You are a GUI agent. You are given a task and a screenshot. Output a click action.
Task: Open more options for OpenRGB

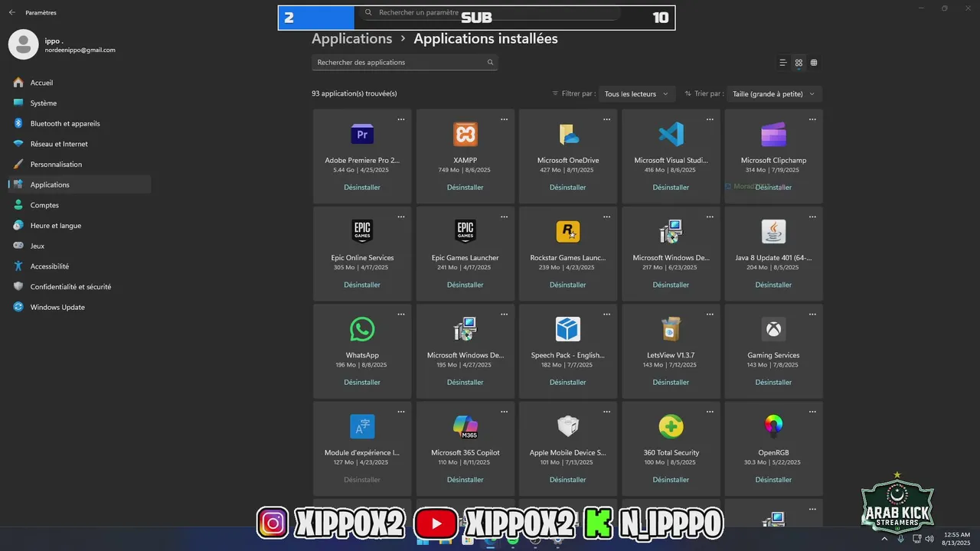pos(812,412)
